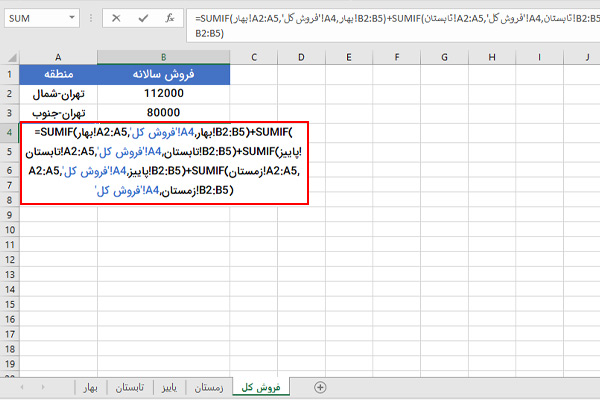Open Insert Function via the fx icon
Viewport: 600px width, 400px height.
pyautogui.click(x=171, y=19)
